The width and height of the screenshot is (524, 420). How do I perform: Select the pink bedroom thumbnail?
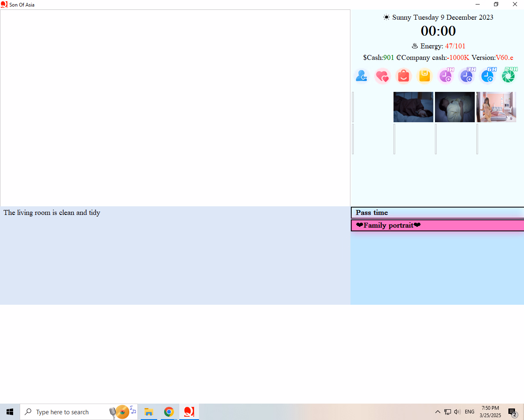click(x=496, y=107)
